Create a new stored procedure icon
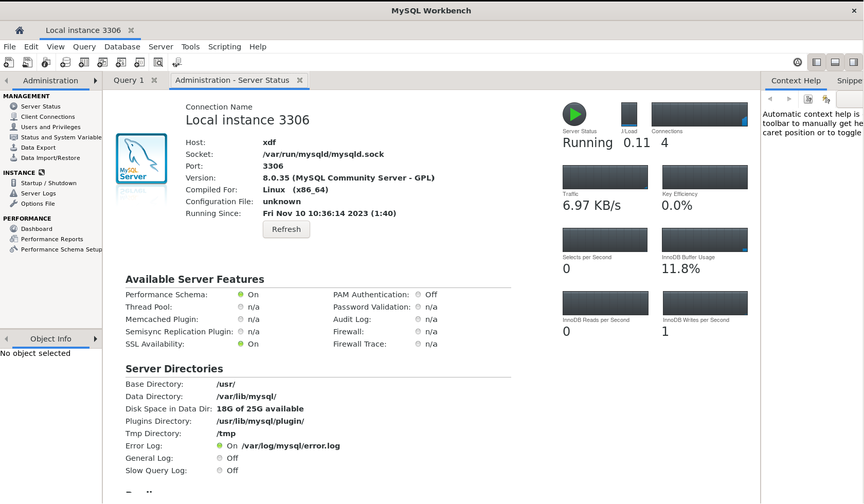Image resolution: width=864 pixels, height=504 pixels. point(121,62)
